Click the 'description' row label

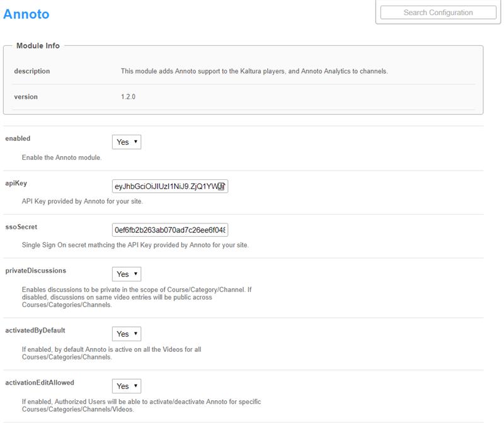pos(32,71)
